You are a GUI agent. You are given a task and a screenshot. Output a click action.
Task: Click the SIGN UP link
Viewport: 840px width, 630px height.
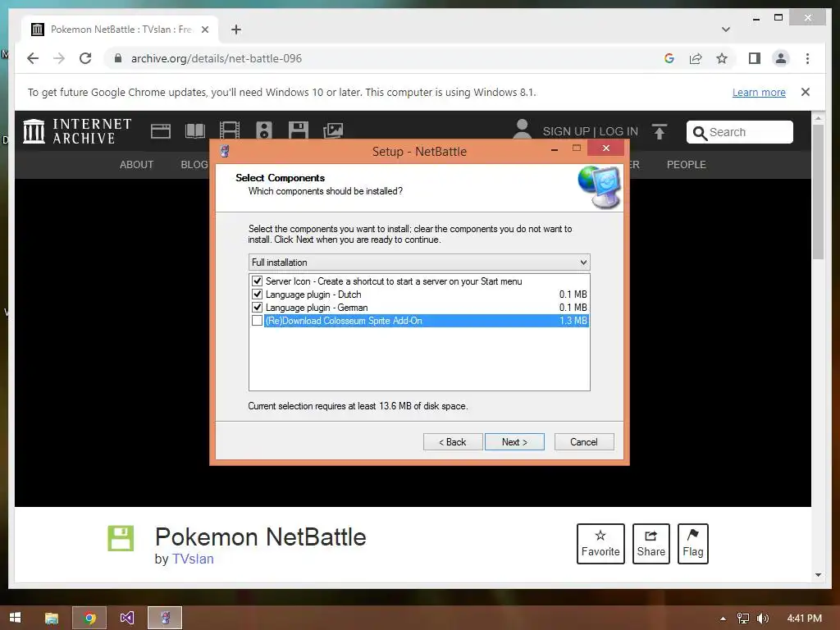point(566,131)
